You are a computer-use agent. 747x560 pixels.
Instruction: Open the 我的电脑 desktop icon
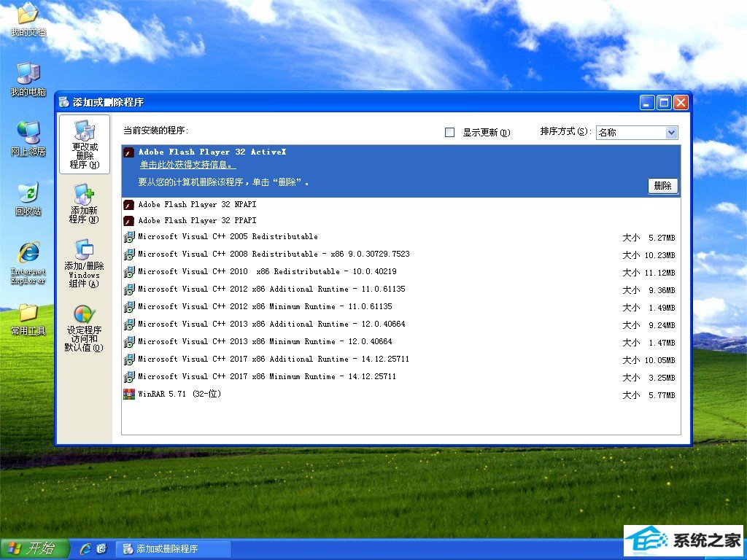coord(28,79)
